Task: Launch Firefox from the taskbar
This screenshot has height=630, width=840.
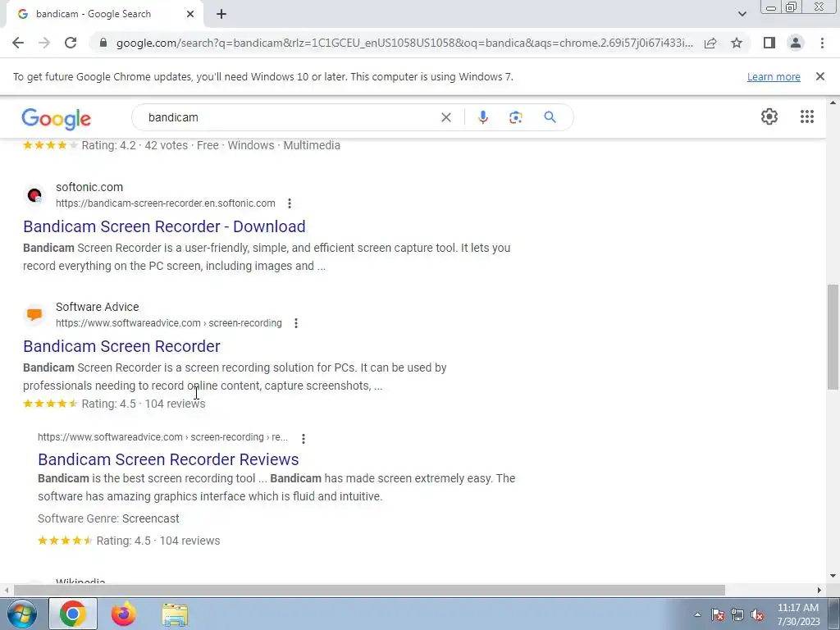Action: (x=124, y=614)
